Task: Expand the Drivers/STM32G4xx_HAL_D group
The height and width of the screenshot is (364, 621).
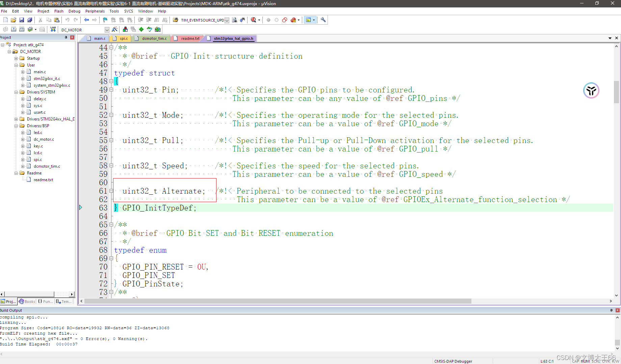Action: 16,119
